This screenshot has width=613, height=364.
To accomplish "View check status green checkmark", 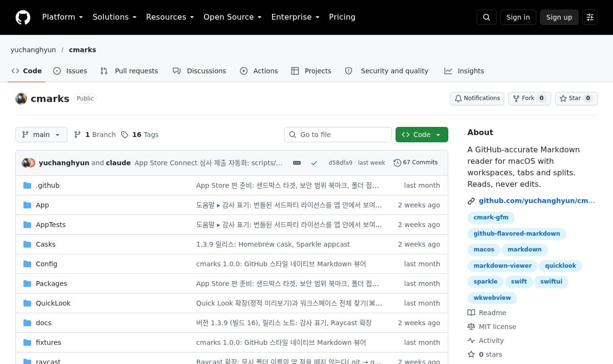I will pos(314,163).
